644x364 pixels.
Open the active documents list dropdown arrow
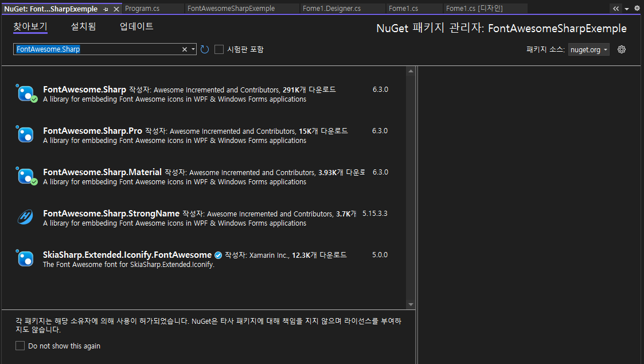coord(627,9)
